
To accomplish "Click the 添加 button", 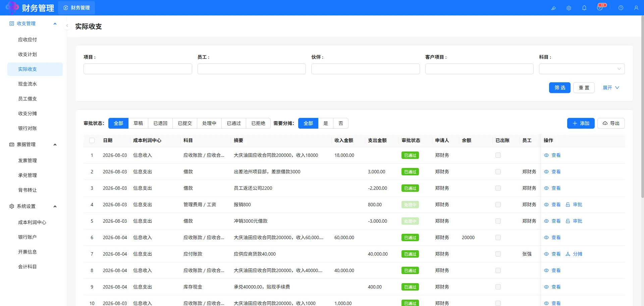I will (x=581, y=123).
